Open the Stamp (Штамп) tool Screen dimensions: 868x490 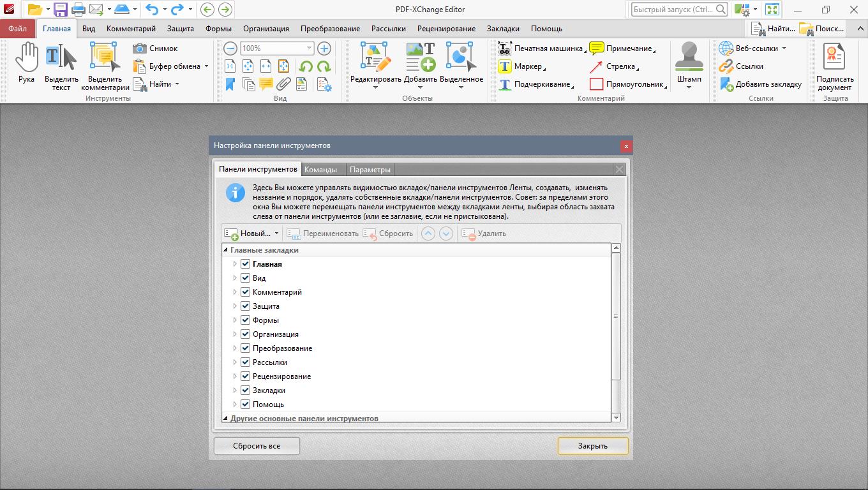[x=689, y=65]
